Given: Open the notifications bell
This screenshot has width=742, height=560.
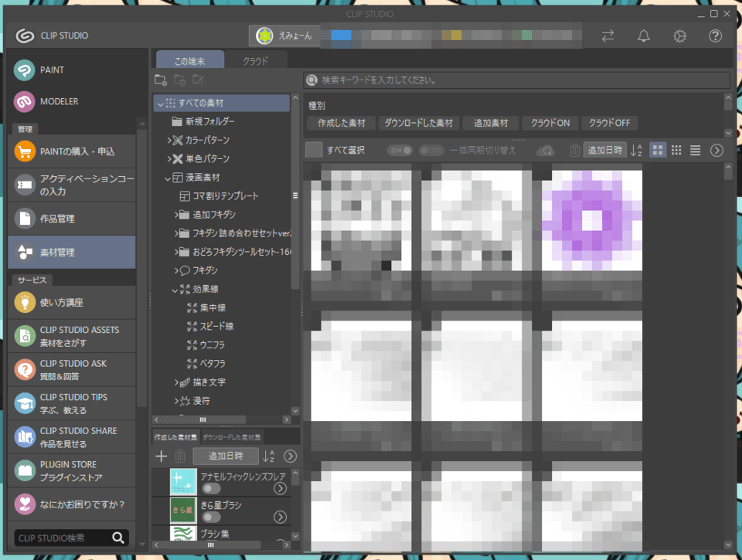Looking at the screenshot, I should [x=644, y=36].
